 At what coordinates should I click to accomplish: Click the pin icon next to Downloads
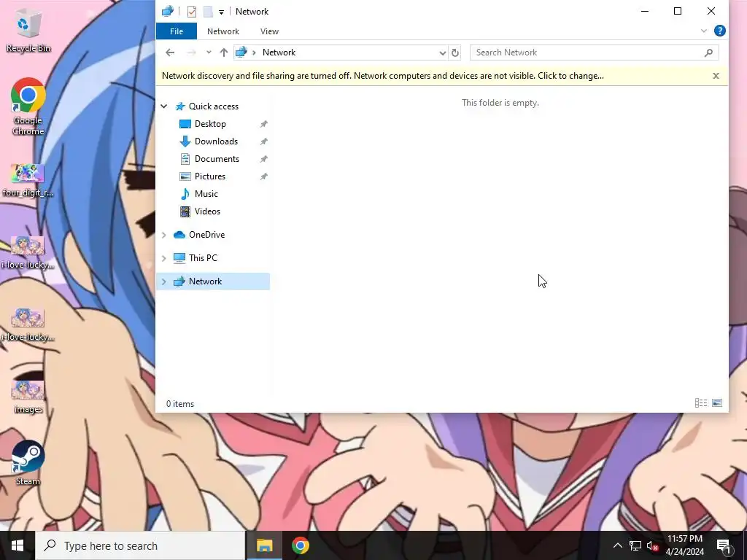[263, 141]
